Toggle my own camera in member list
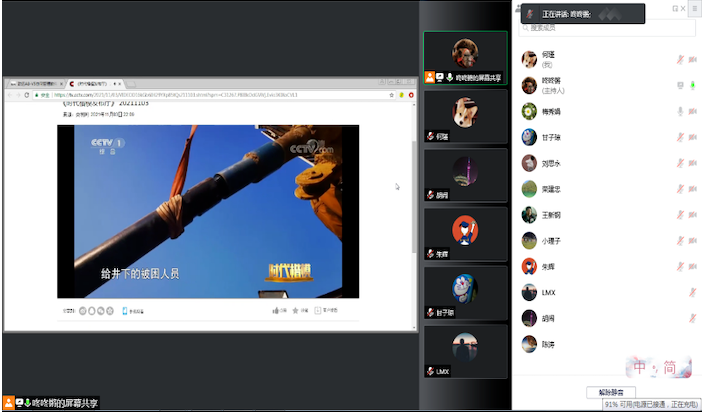 693,59
